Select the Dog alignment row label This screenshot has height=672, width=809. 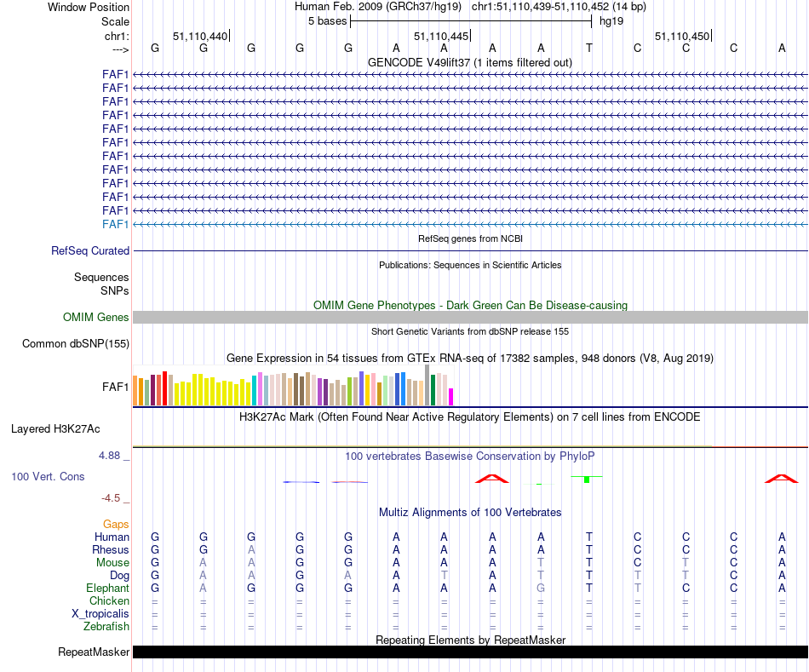coord(119,576)
